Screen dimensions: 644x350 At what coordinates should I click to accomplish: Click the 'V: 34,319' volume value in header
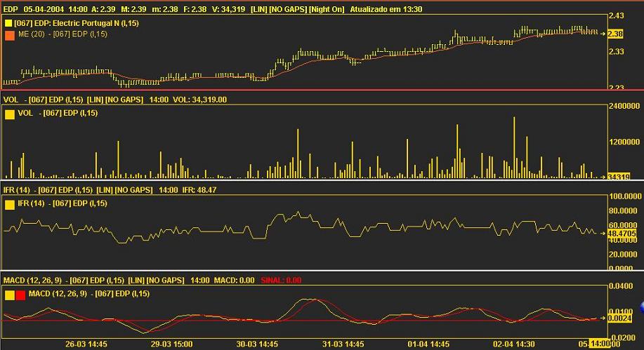(229, 9)
